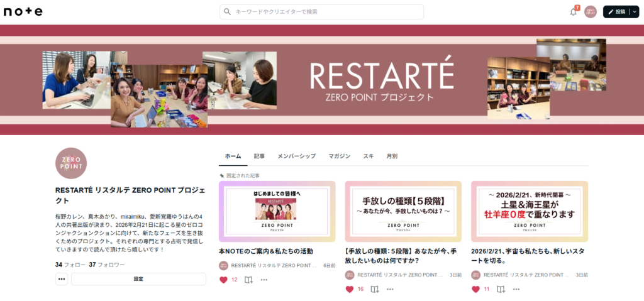Click the profile name RESTARTÉ リスタルテ ZERO POINT プロジェクト
Screen dimensions: 644x301
130,195
